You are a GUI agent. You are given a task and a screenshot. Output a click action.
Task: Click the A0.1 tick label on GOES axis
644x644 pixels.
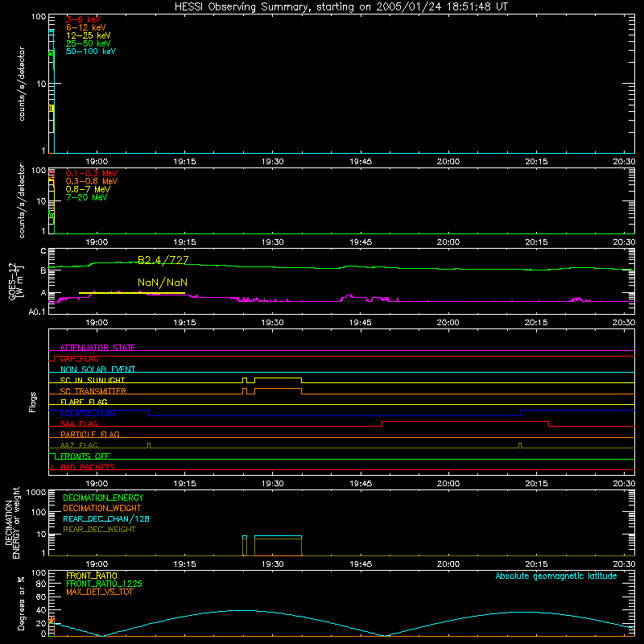pos(37,312)
